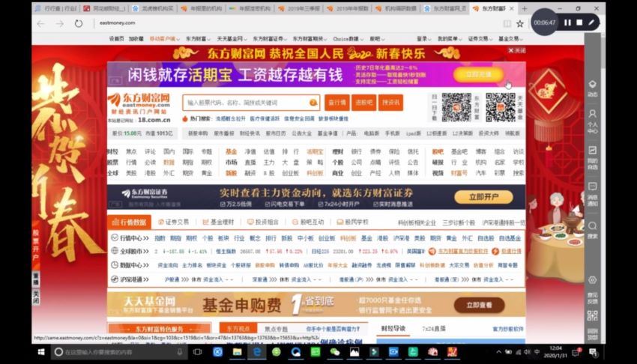Click the 全球股市 globe icon
This screenshot has width=637, height=364.
[115, 251]
